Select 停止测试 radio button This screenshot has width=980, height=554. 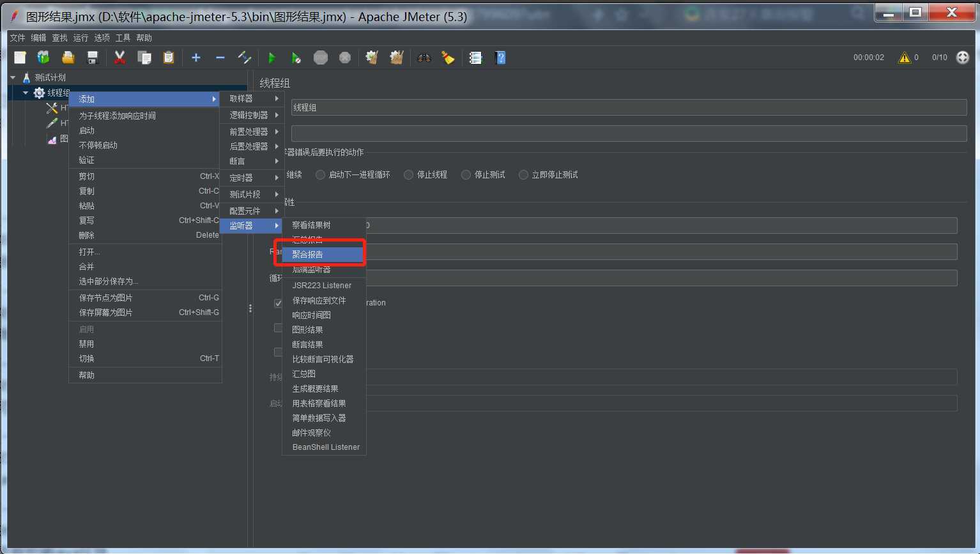[x=466, y=174]
